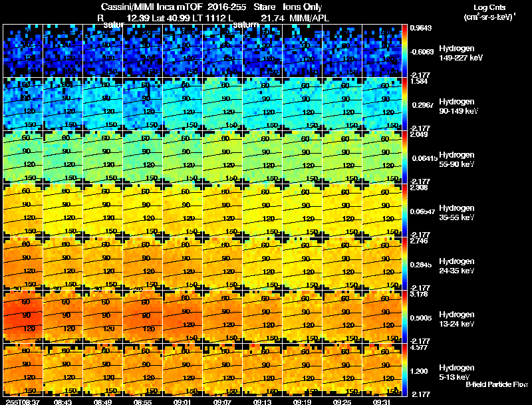The image size is (532, 405).
Task: Select the 'Hydrogen 5-13 keV' channel label
Action: [457, 372]
